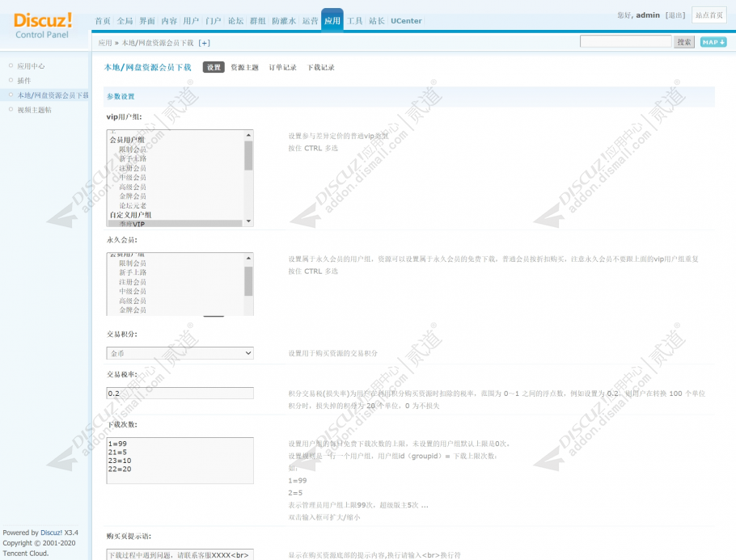Click scroll-up arrow in vip用户组 list
The image size is (736, 560).
pyautogui.click(x=248, y=135)
